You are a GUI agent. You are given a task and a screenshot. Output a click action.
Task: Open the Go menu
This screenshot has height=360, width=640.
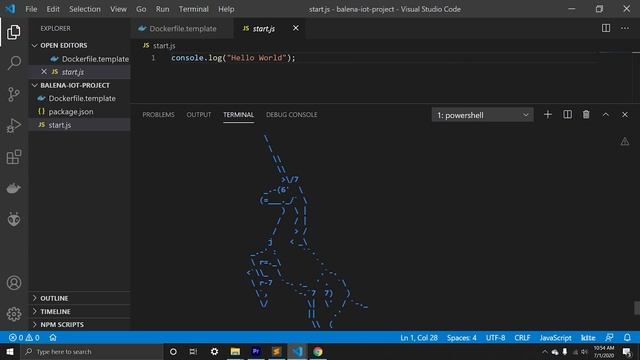(x=141, y=9)
